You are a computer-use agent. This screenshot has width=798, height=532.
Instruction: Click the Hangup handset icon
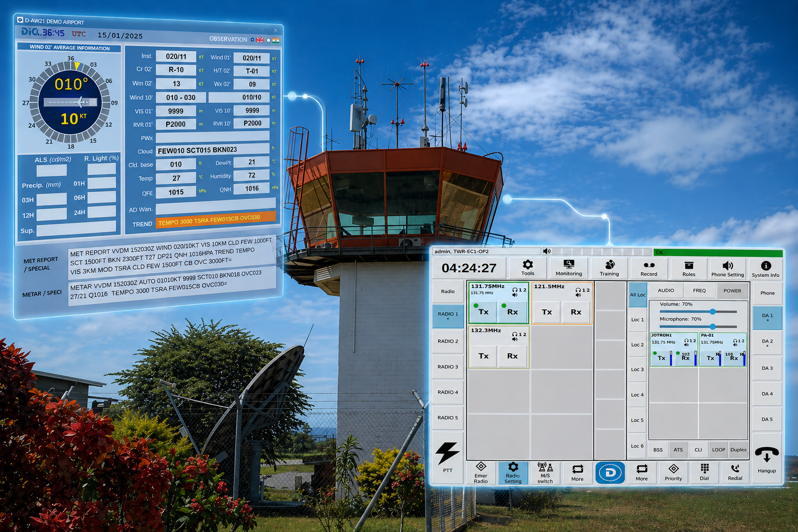coord(767,455)
